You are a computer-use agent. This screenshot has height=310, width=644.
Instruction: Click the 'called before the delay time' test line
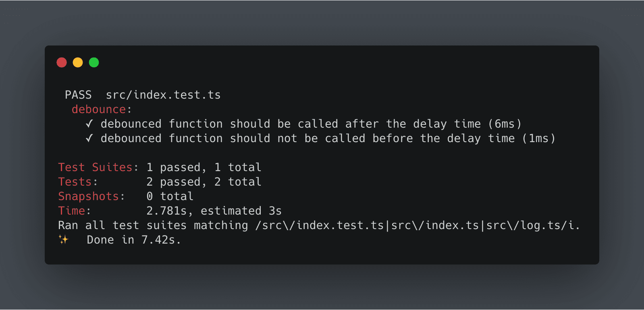[x=328, y=138]
